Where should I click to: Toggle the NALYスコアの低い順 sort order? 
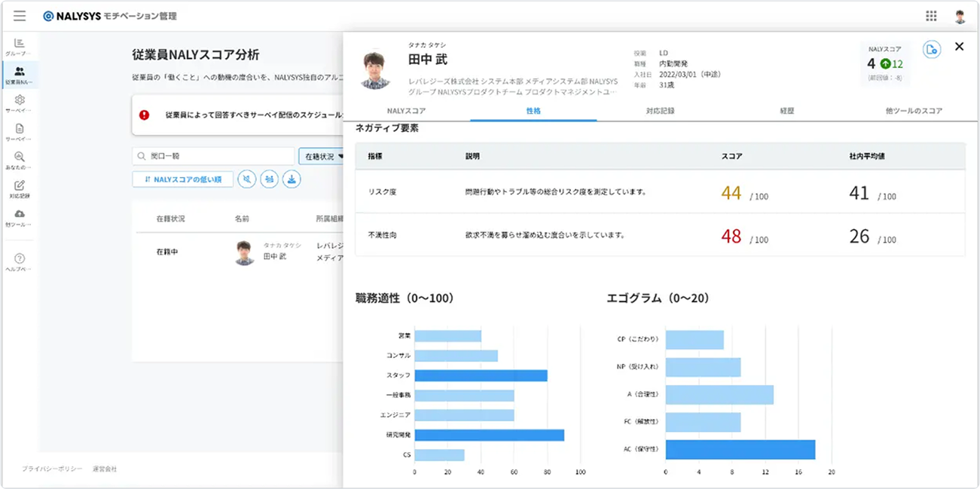(x=183, y=179)
